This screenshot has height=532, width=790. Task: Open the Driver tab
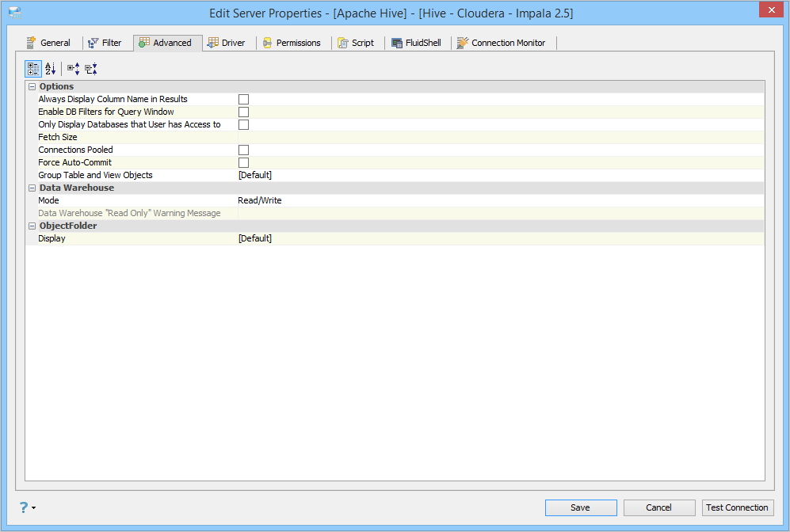tap(227, 43)
